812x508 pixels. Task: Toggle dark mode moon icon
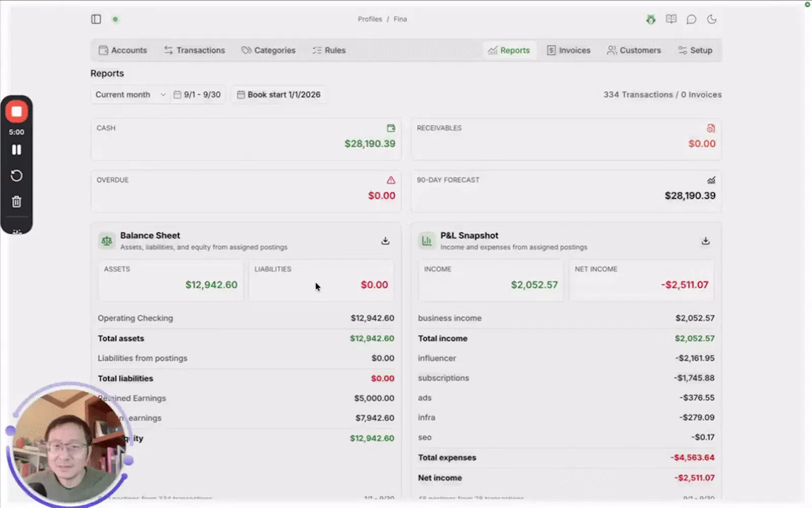(x=712, y=19)
